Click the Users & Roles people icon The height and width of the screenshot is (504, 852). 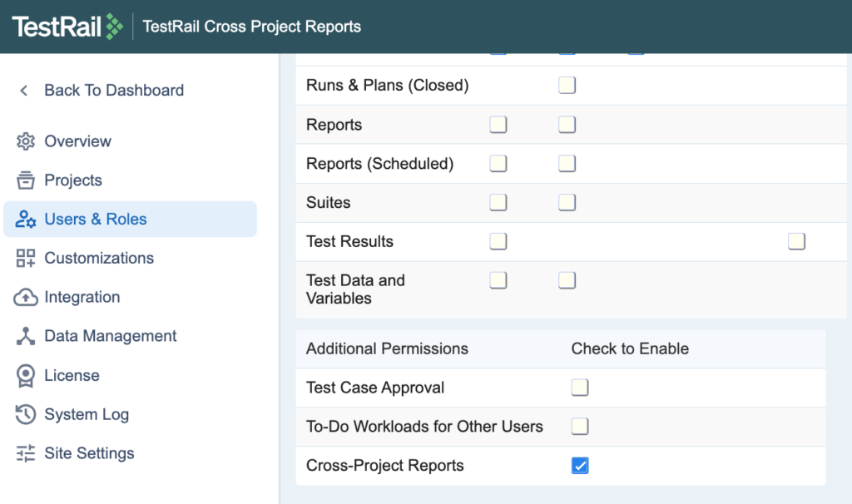click(26, 220)
